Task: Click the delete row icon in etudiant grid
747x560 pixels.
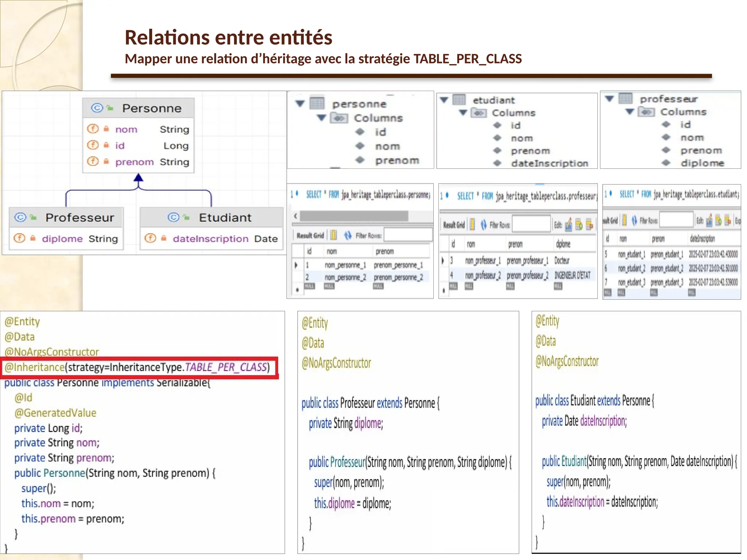Action: coord(728,220)
